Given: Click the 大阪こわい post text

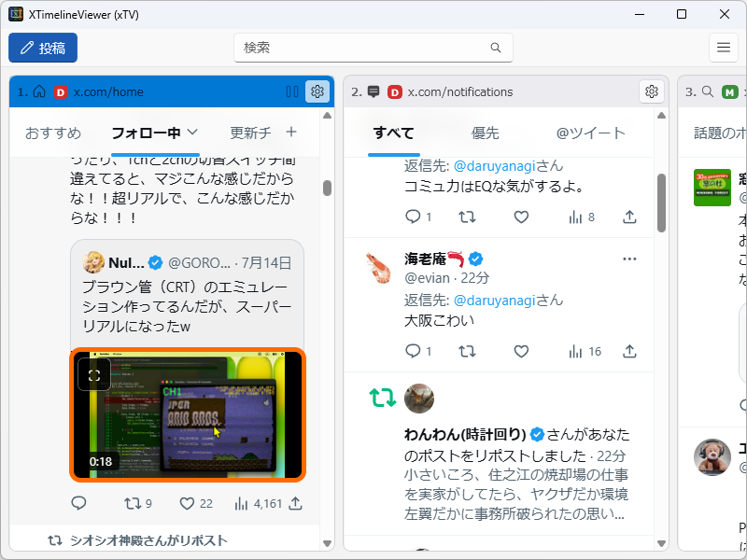Looking at the screenshot, I should point(439,320).
